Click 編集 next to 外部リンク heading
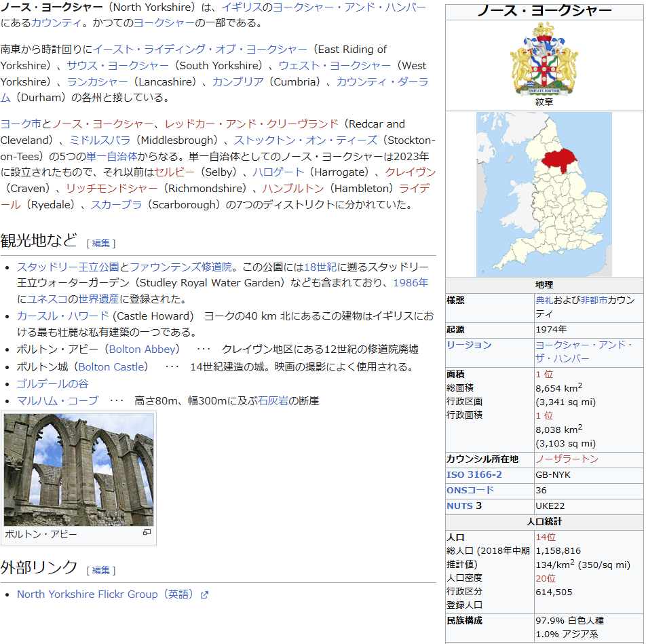Screen dimensions: 646x644 (x=100, y=570)
